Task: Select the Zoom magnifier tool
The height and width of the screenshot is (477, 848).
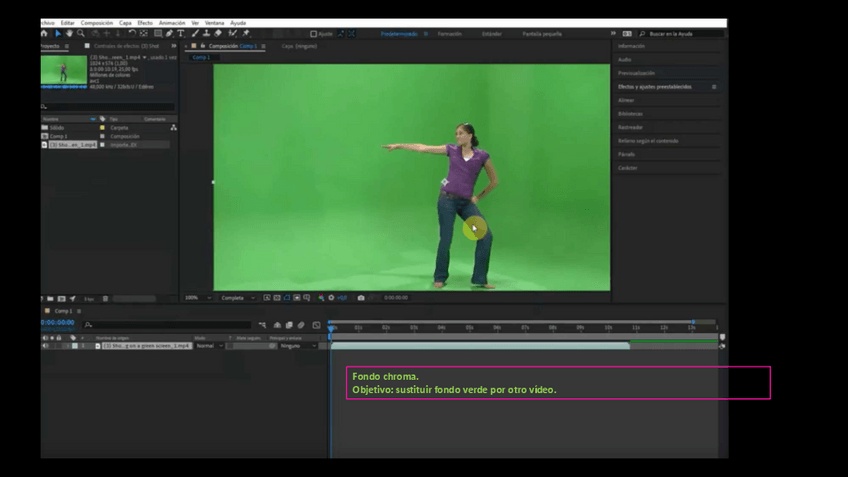Action: (x=81, y=34)
